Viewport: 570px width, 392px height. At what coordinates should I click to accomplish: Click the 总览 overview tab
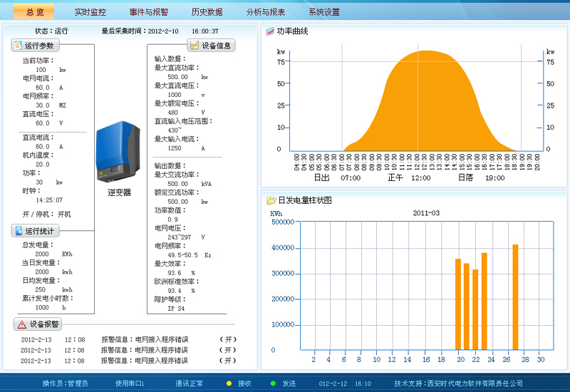point(34,12)
